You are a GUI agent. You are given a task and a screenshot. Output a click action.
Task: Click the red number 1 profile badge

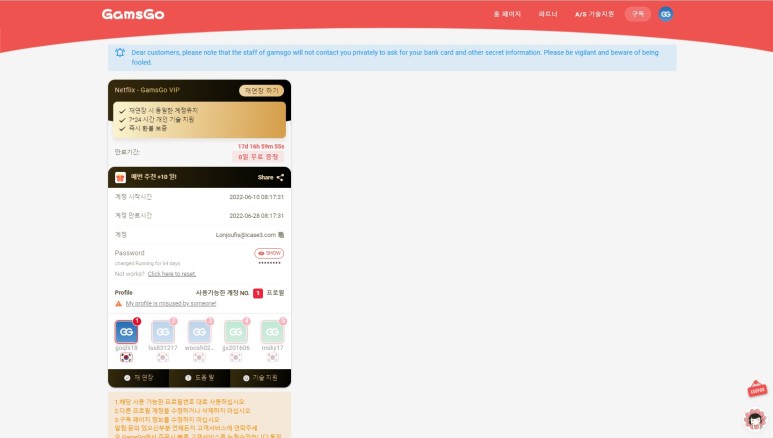click(258, 293)
